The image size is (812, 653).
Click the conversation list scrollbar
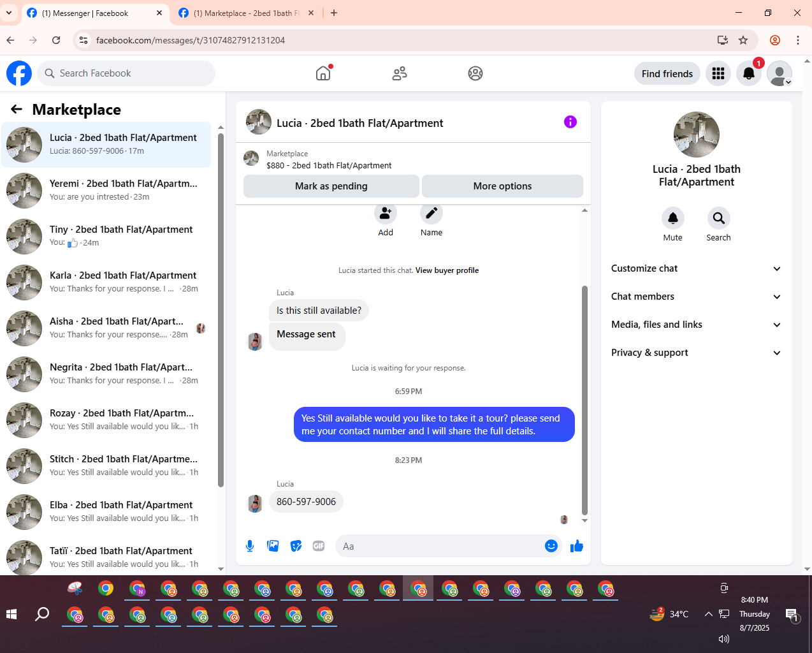coord(221,310)
